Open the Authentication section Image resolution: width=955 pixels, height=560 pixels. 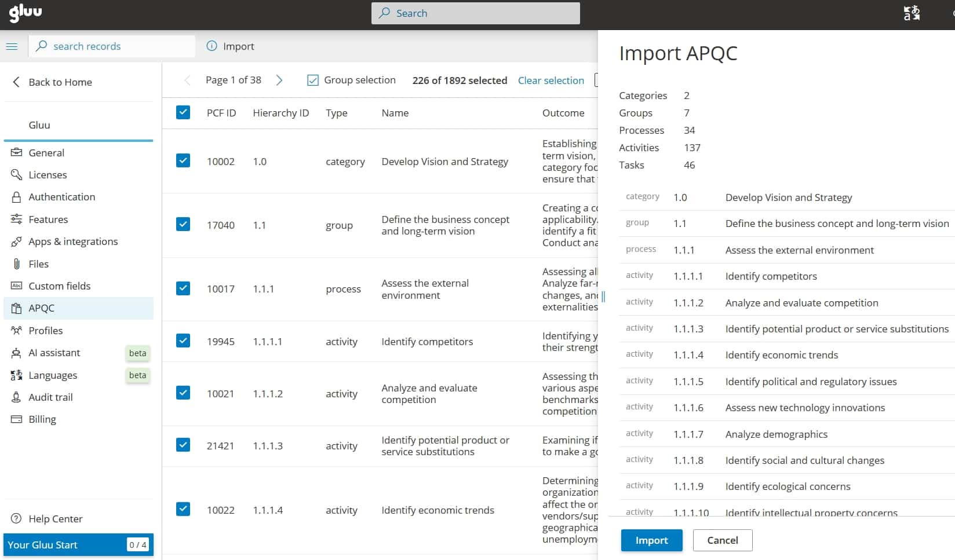click(78, 197)
